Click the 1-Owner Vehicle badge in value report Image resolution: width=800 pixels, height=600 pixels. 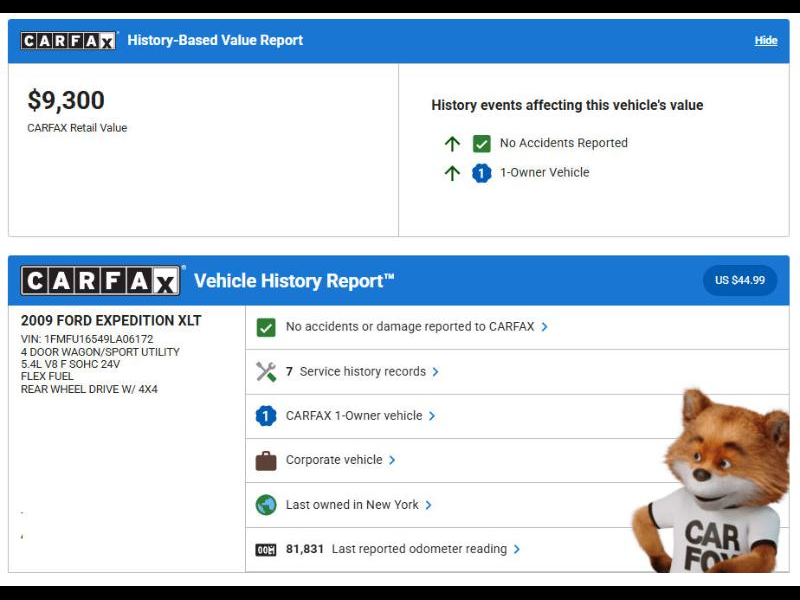[482, 173]
